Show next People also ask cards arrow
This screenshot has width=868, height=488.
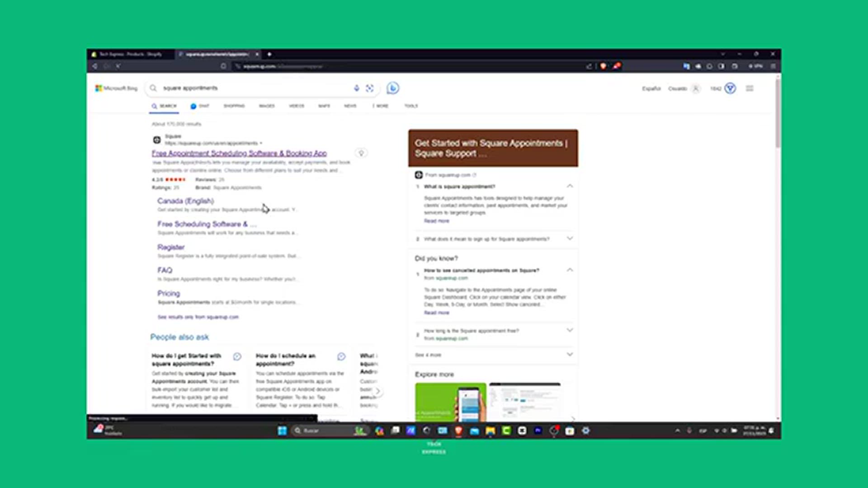tap(377, 391)
